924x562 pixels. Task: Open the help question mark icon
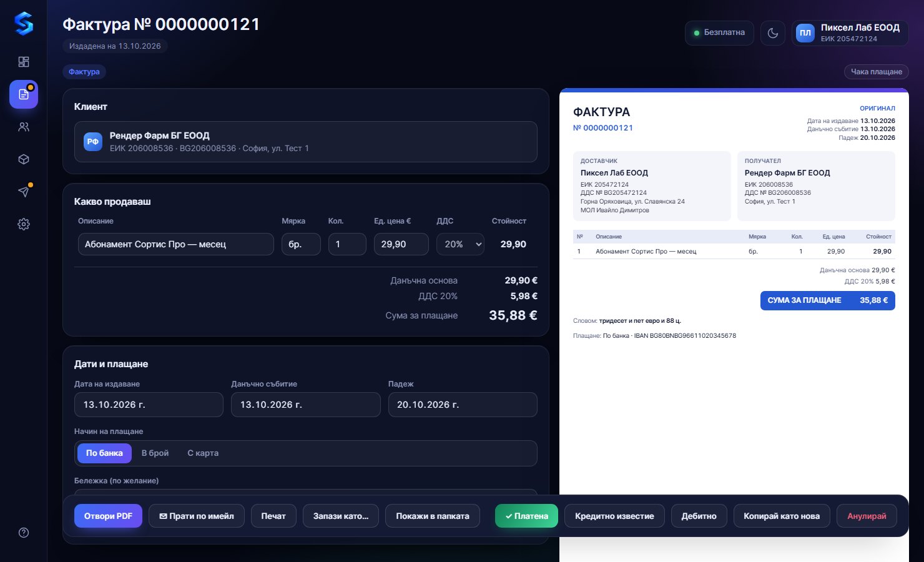click(x=24, y=533)
